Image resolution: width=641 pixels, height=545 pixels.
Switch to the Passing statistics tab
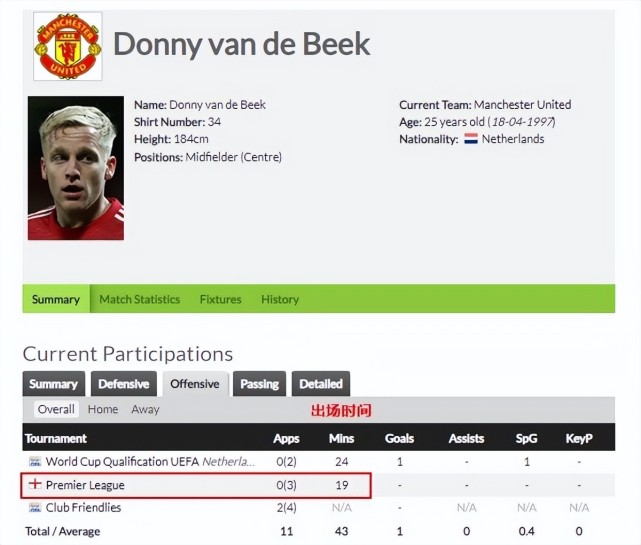click(x=260, y=384)
